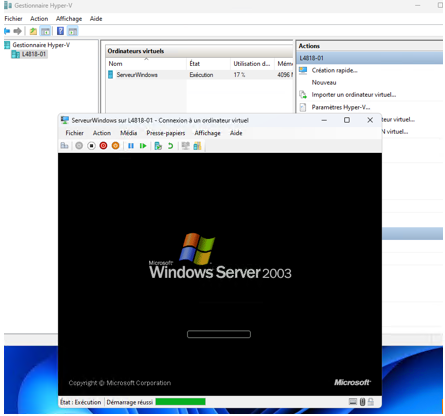Screen dimensions: 445x416
Task: Revert the VM with the green arrow icon
Action: pyautogui.click(x=170, y=146)
